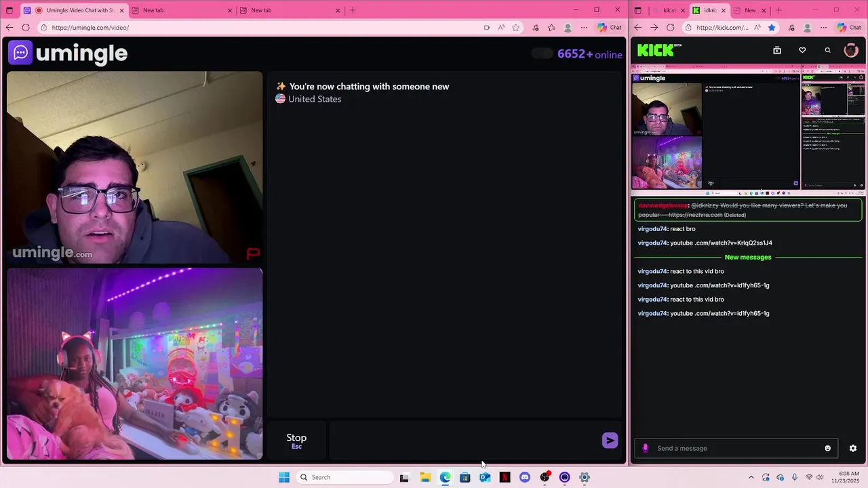Open new tab in right browser
Image resolution: width=868 pixels, height=488 pixels.
point(778,10)
